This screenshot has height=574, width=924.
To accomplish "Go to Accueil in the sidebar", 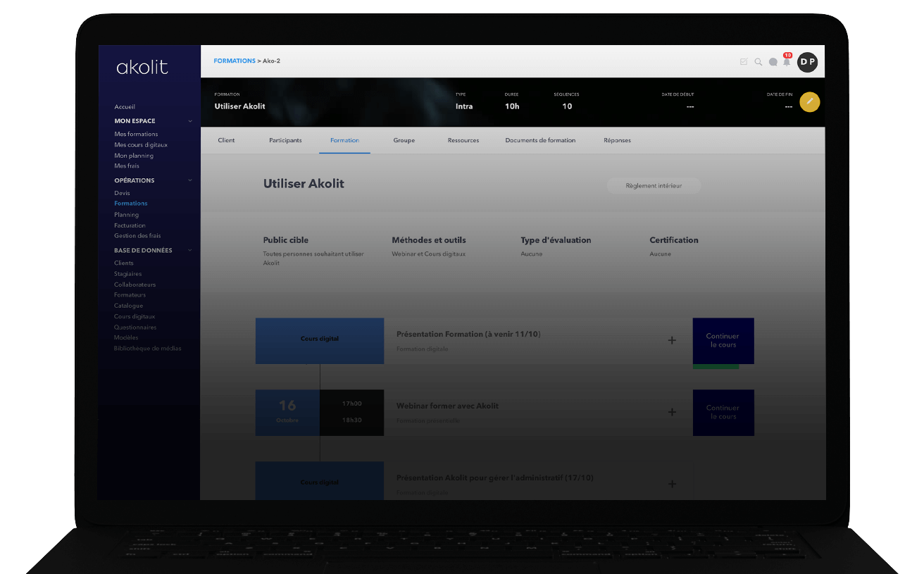I will pos(125,107).
